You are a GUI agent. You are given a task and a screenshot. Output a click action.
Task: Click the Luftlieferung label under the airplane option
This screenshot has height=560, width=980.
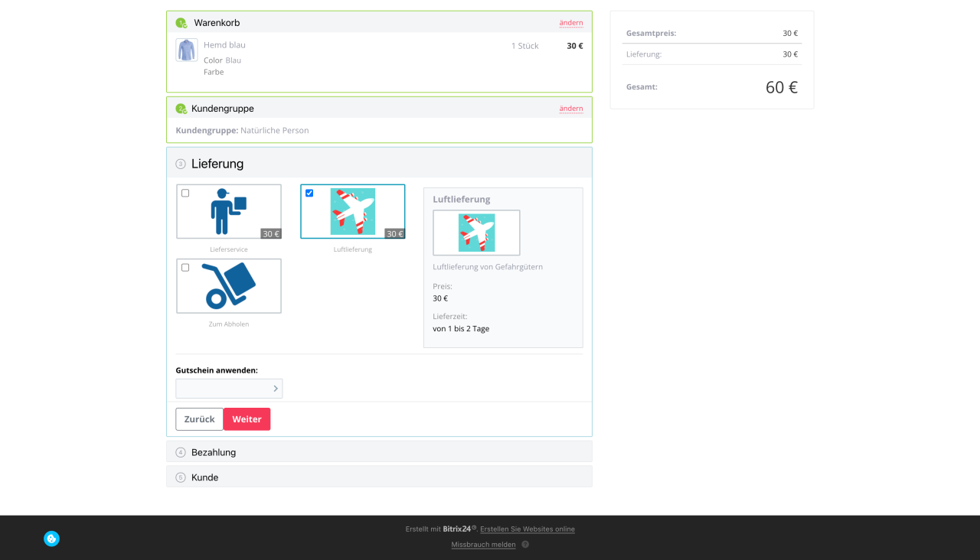(x=353, y=249)
